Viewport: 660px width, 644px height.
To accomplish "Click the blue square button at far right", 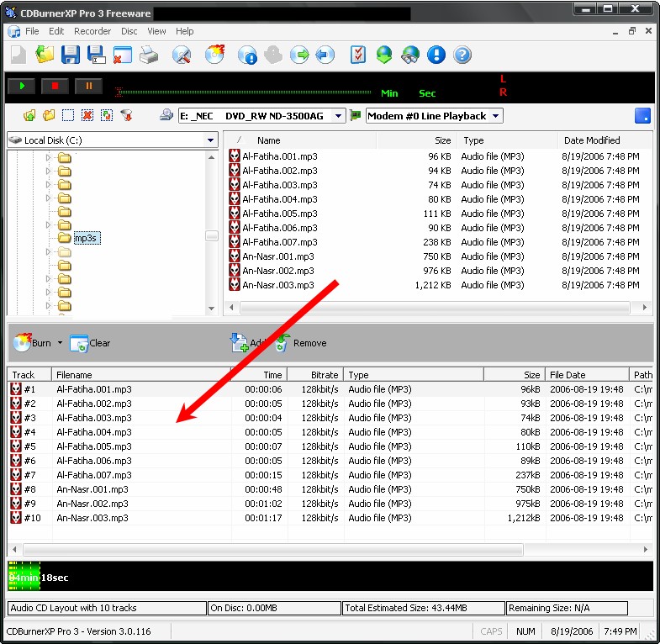I will pyautogui.click(x=642, y=115).
